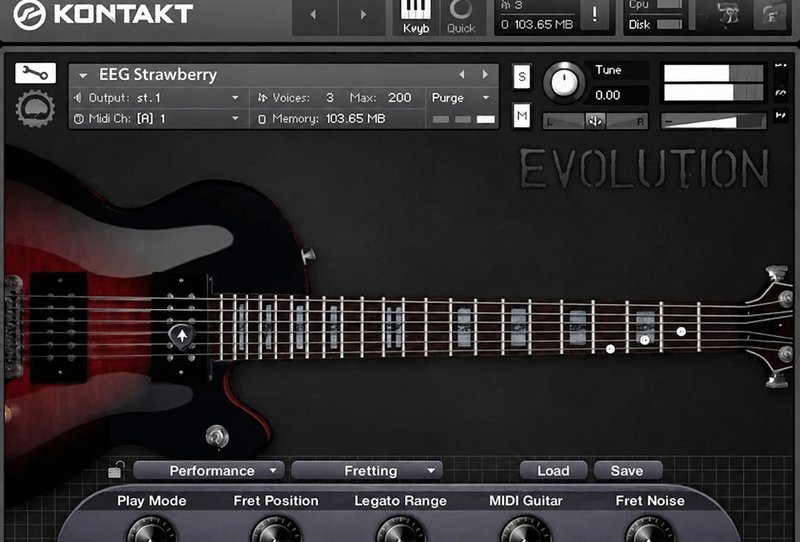Click the Fret Noise knob
The height and width of the screenshot is (542, 800).
(x=650, y=529)
